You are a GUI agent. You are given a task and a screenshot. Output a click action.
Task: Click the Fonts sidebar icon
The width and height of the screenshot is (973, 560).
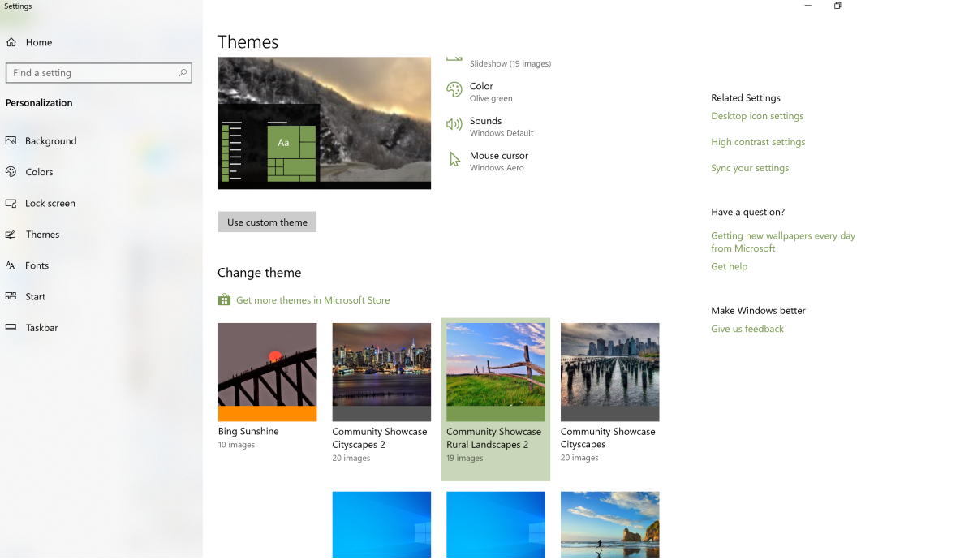pos(11,265)
